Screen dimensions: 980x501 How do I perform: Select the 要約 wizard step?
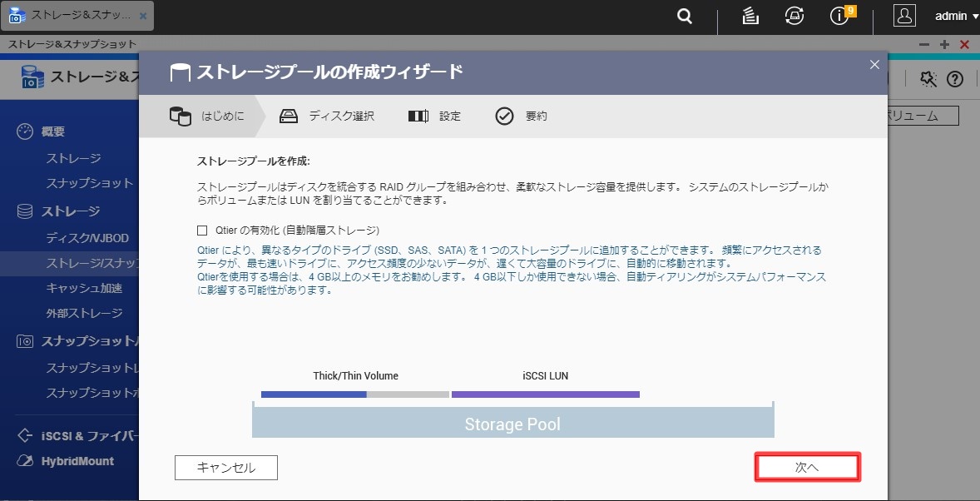(537, 117)
